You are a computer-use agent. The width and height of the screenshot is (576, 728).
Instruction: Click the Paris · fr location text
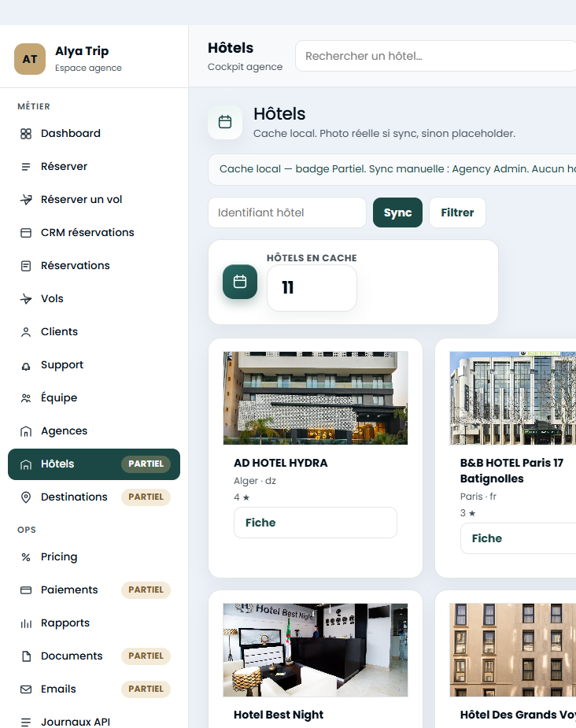tap(478, 497)
